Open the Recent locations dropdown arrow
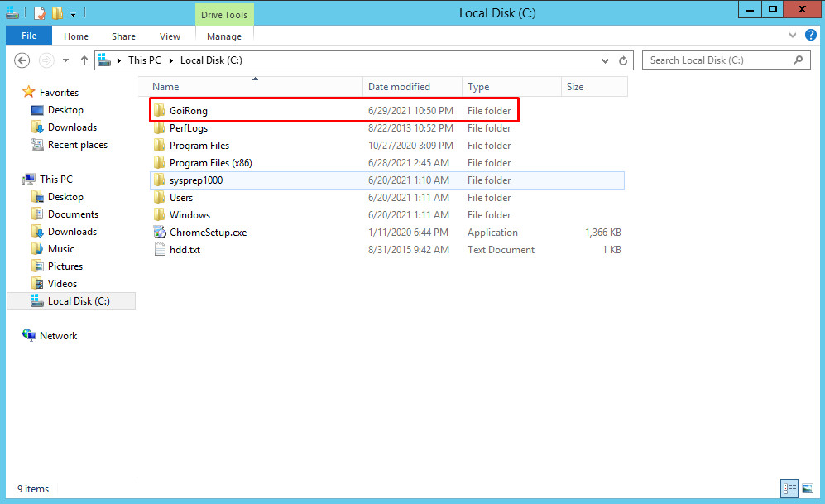825x504 pixels. point(65,60)
